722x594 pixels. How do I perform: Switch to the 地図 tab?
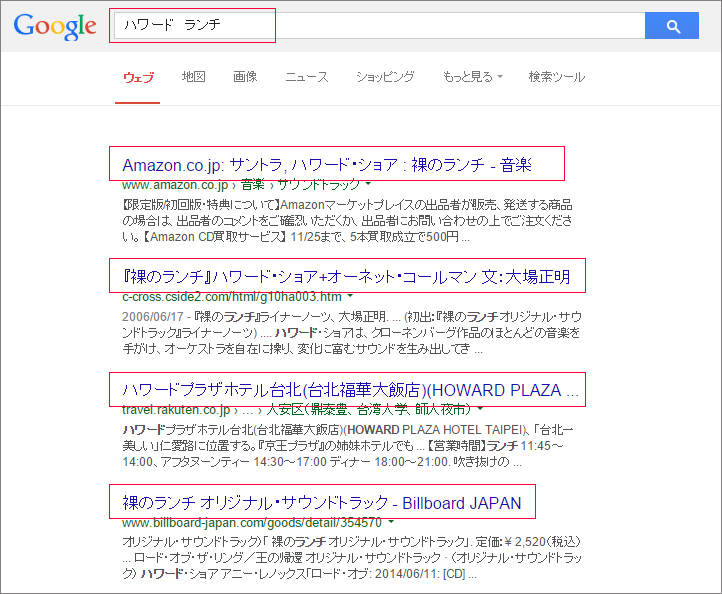pos(193,76)
